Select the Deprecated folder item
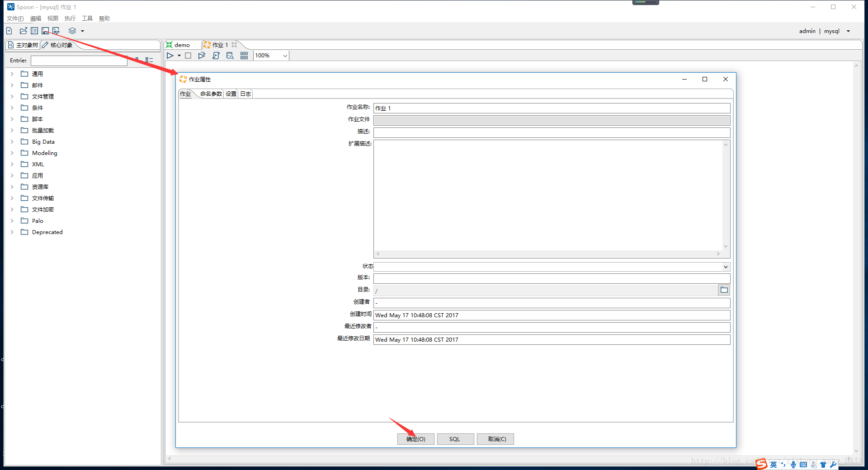The image size is (868, 470). pyautogui.click(x=47, y=232)
